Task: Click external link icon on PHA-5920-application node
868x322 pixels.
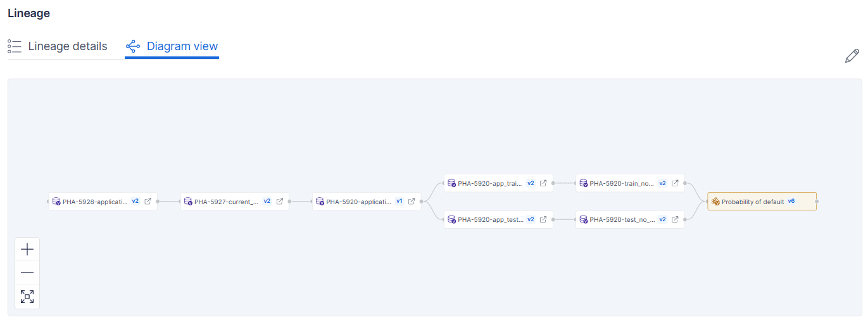Action: pyautogui.click(x=411, y=202)
